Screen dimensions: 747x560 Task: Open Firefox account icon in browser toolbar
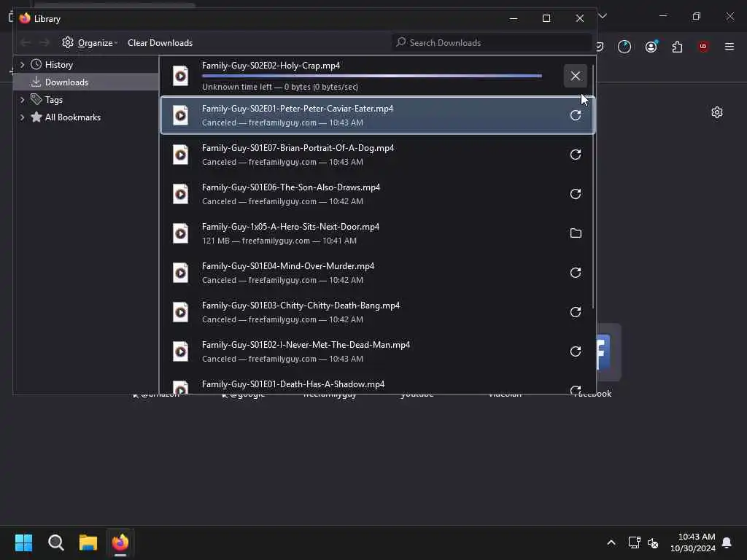coord(651,47)
